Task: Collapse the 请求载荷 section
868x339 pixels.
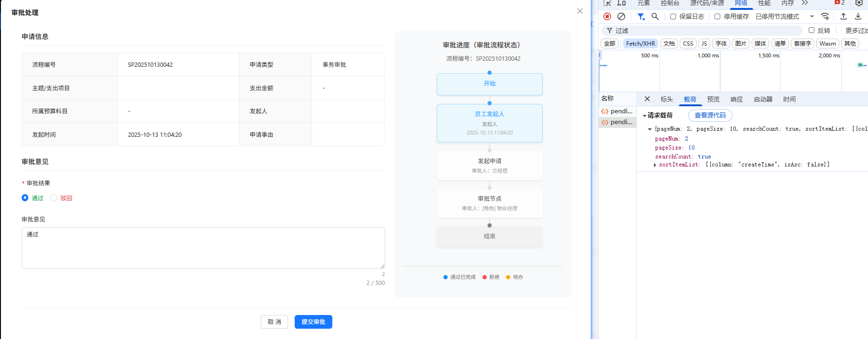Action: (x=644, y=116)
